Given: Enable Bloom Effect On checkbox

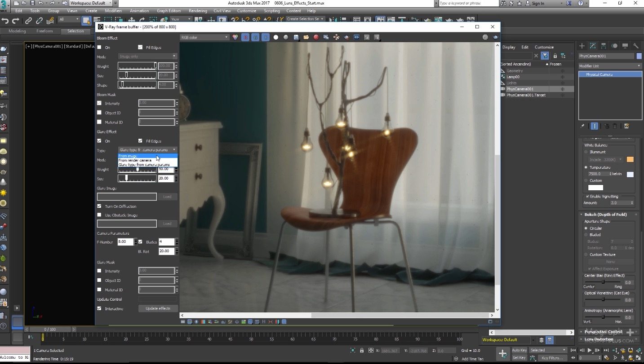Looking at the screenshot, I should 99,47.
